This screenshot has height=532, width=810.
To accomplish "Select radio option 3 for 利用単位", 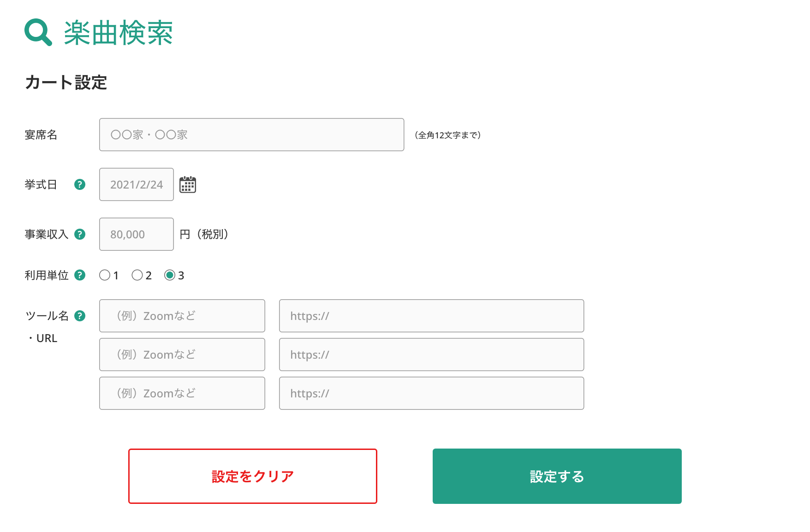I will 170,275.
